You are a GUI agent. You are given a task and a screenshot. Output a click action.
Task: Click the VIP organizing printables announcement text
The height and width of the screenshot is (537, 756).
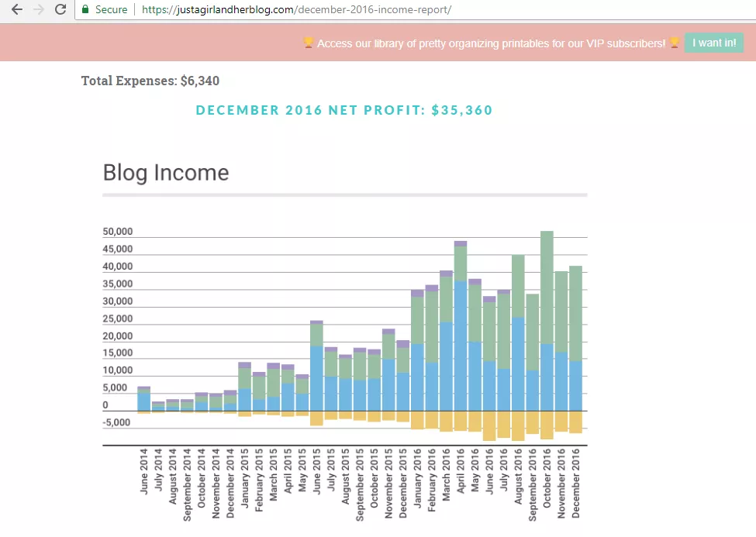pos(490,43)
